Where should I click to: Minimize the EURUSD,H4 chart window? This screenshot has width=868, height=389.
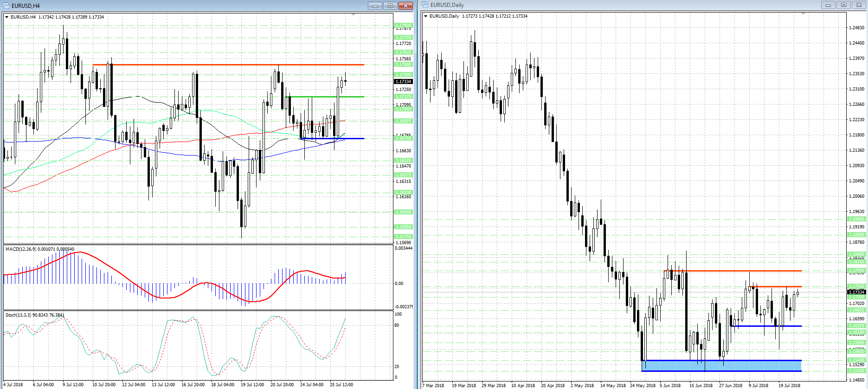tap(375, 6)
